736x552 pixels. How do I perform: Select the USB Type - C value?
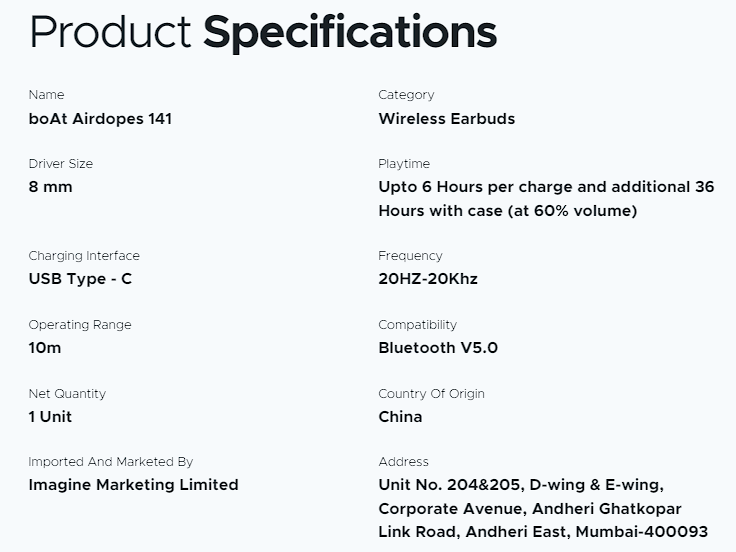tap(80, 278)
